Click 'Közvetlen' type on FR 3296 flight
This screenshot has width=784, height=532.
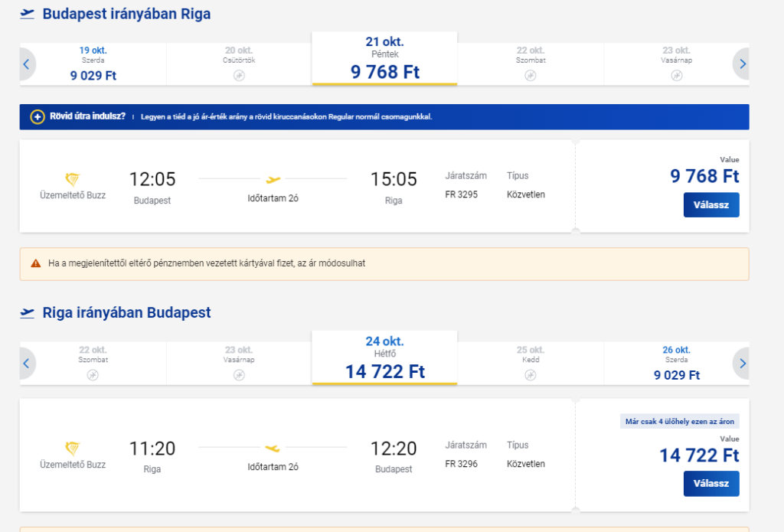(526, 464)
